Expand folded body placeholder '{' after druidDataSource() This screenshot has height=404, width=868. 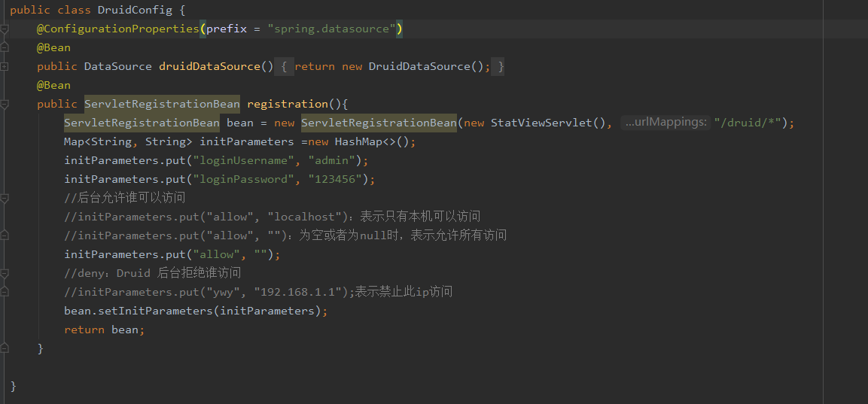(284, 66)
